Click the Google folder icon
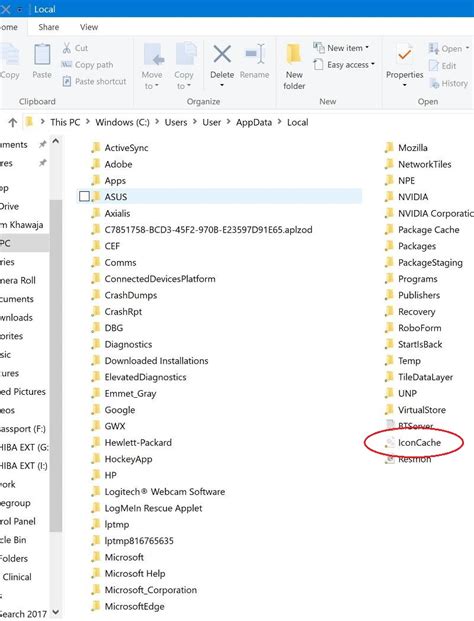The height and width of the screenshot is (621, 474). (x=95, y=410)
